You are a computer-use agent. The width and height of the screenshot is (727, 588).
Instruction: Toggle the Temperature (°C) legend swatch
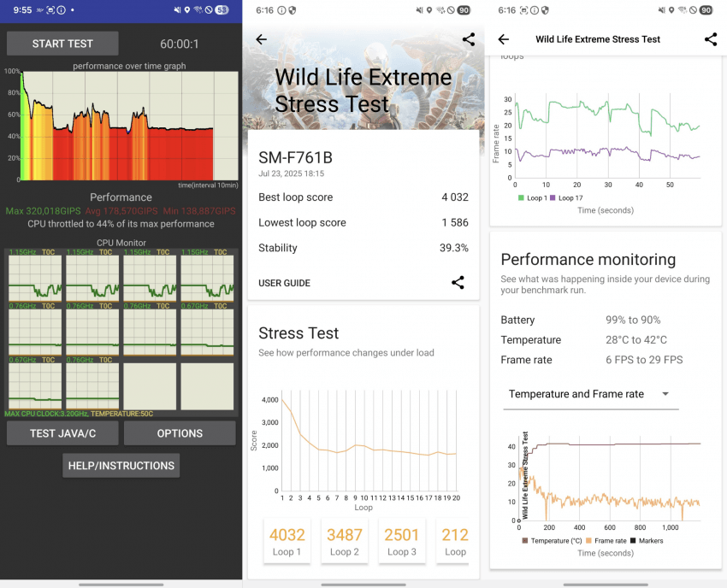tap(525, 541)
